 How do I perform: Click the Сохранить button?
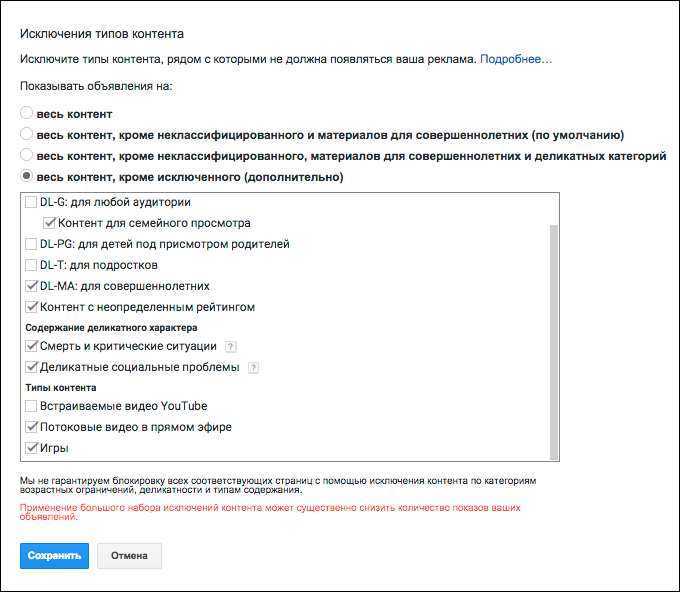click(54, 556)
